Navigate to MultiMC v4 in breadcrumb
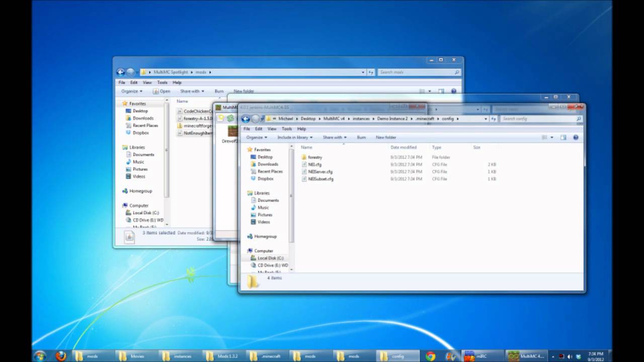This screenshot has height=362, width=644. [x=334, y=119]
